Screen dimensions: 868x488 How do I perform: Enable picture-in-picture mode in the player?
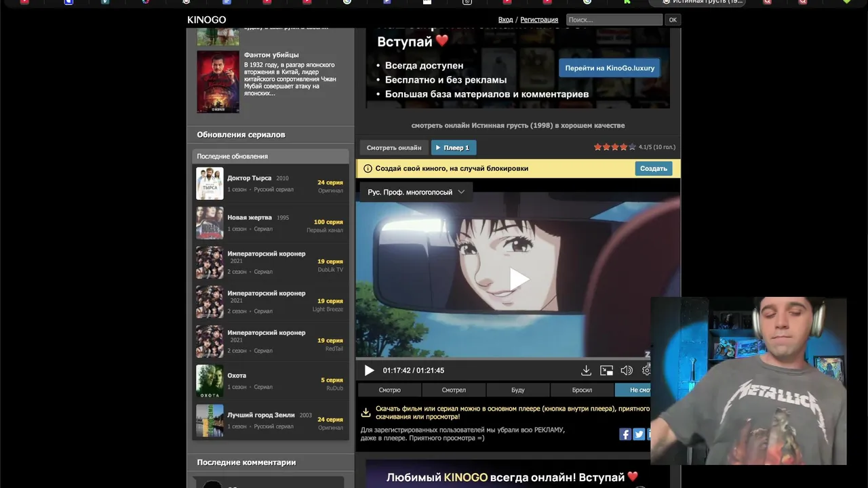607,371
